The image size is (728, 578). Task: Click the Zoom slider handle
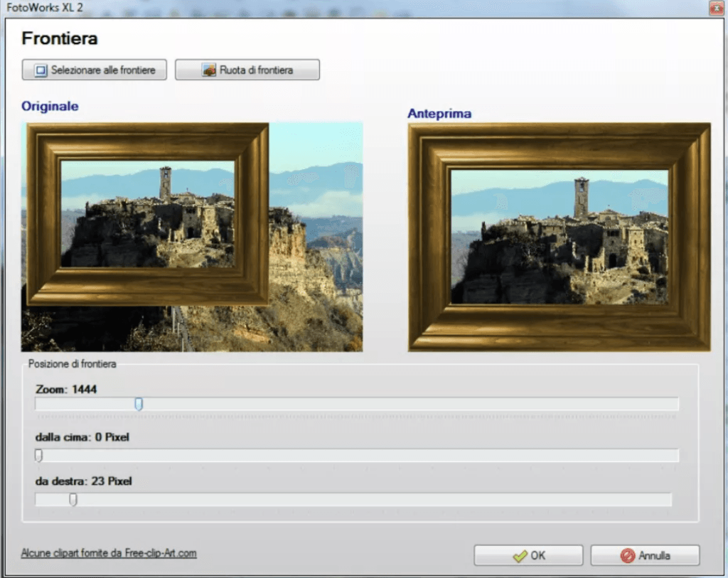[139, 404]
